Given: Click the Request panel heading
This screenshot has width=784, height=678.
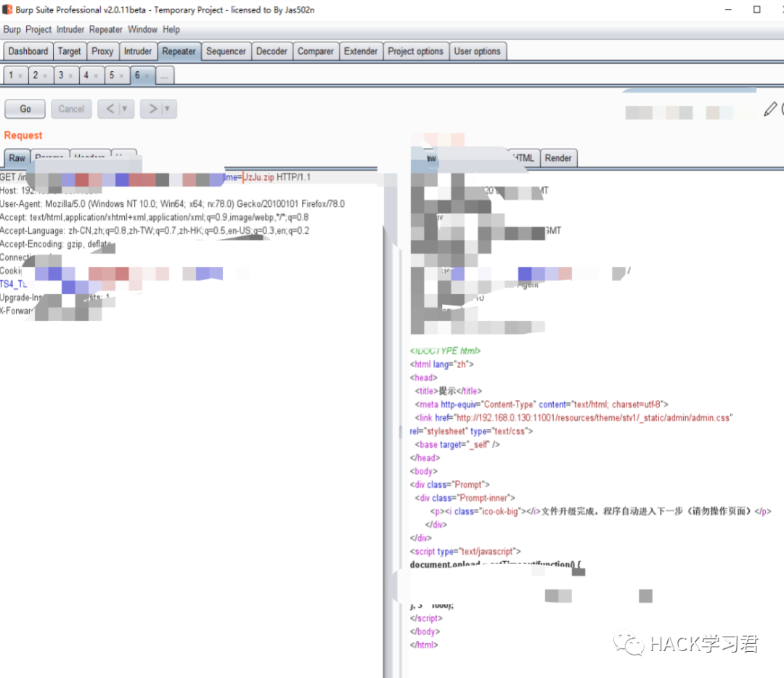Looking at the screenshot, I should [23, 135].
